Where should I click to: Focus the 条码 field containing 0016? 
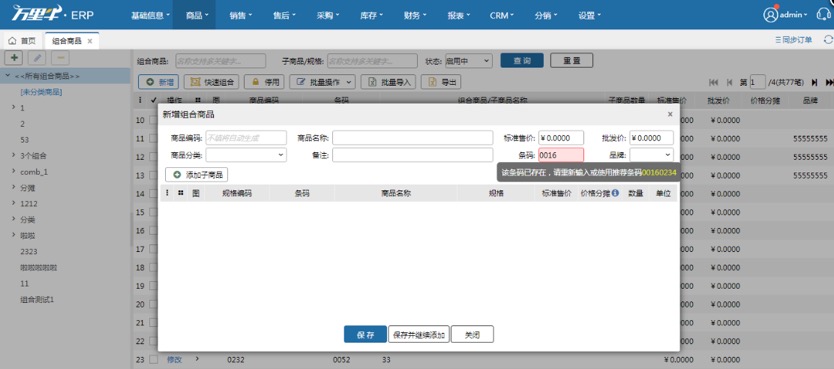coord(561,155)
